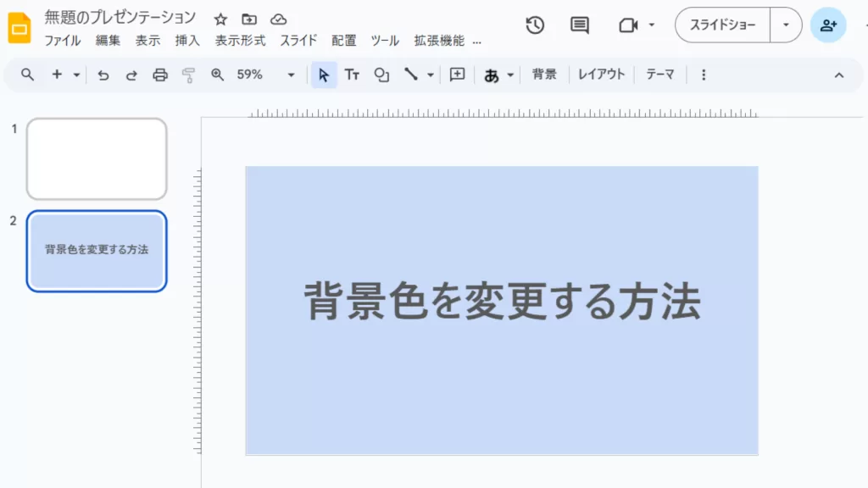868x488 pixels.
Task: Star the presentation title
Action: tap(220, 19)
